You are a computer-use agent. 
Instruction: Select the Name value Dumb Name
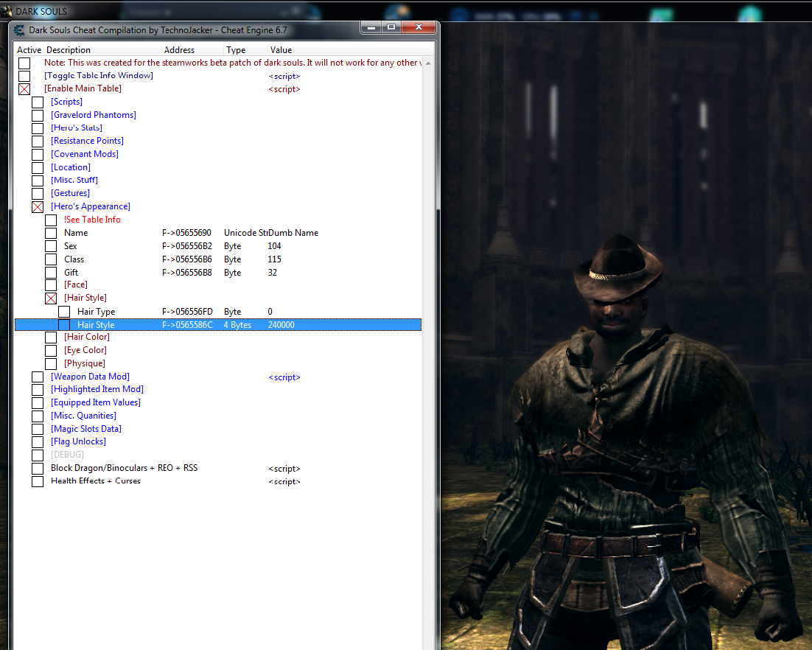(293, 233)
